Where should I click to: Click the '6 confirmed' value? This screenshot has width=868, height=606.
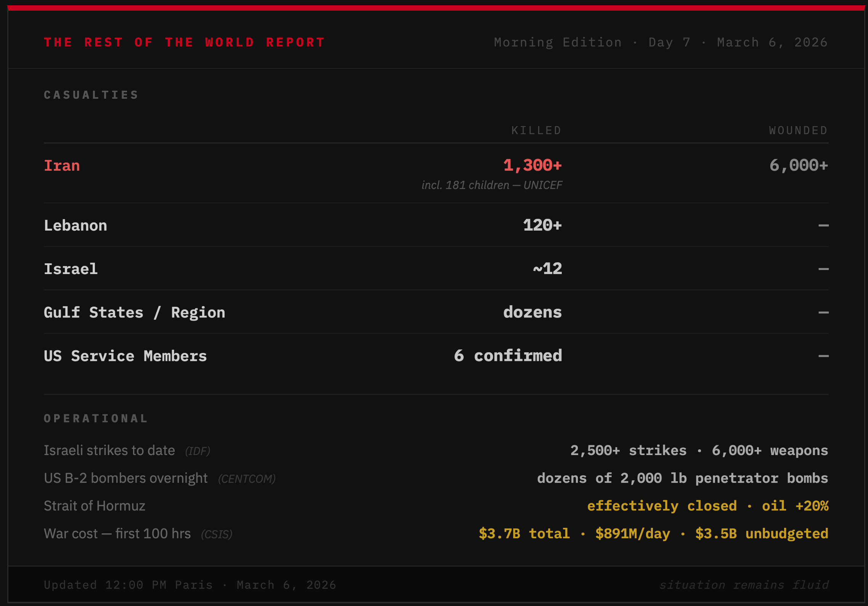[x=508, y=356]
